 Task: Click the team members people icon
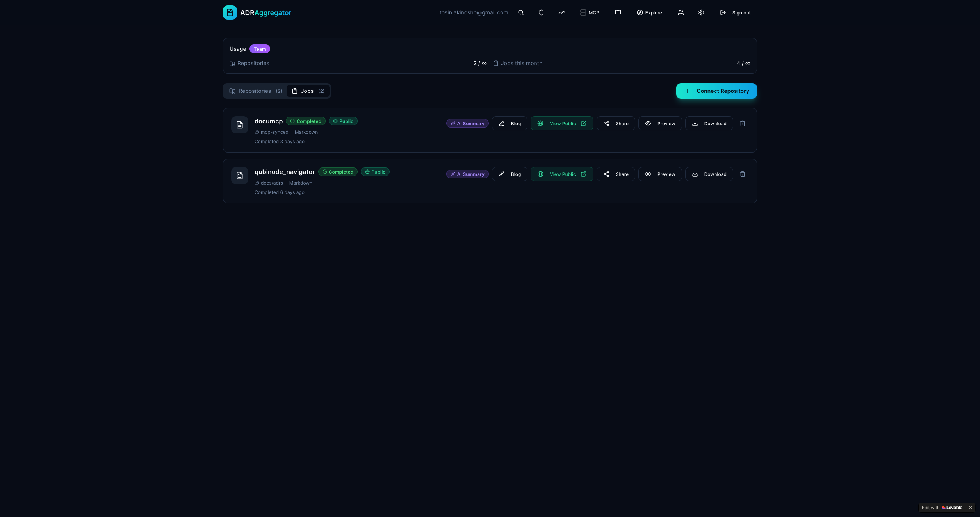point(681,12)
